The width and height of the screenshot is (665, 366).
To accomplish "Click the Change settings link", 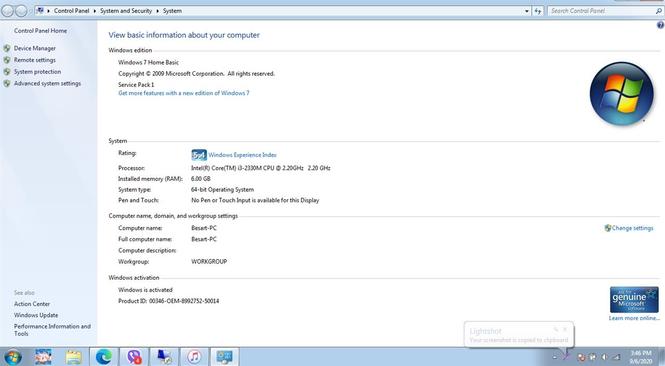I will [x=632, y=228].
